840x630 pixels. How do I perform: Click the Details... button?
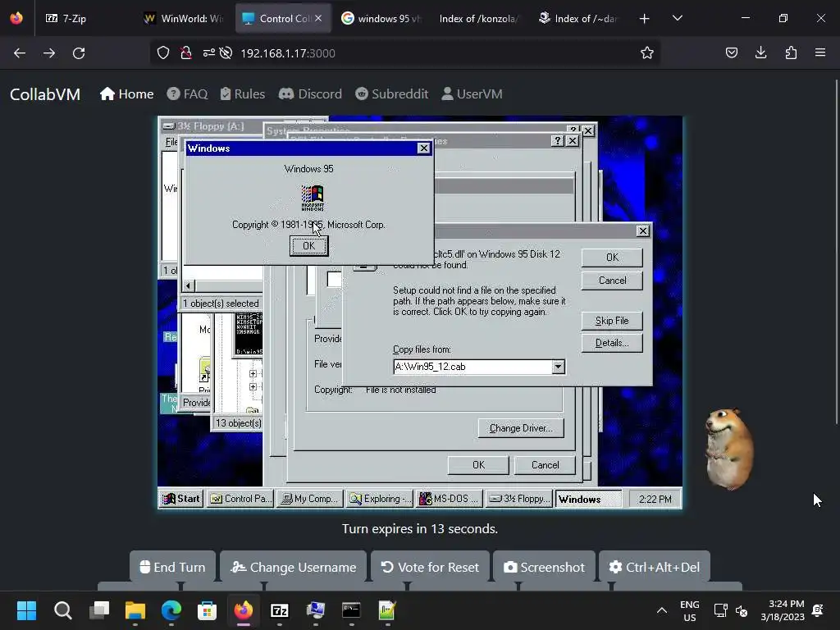coord(612,343)
